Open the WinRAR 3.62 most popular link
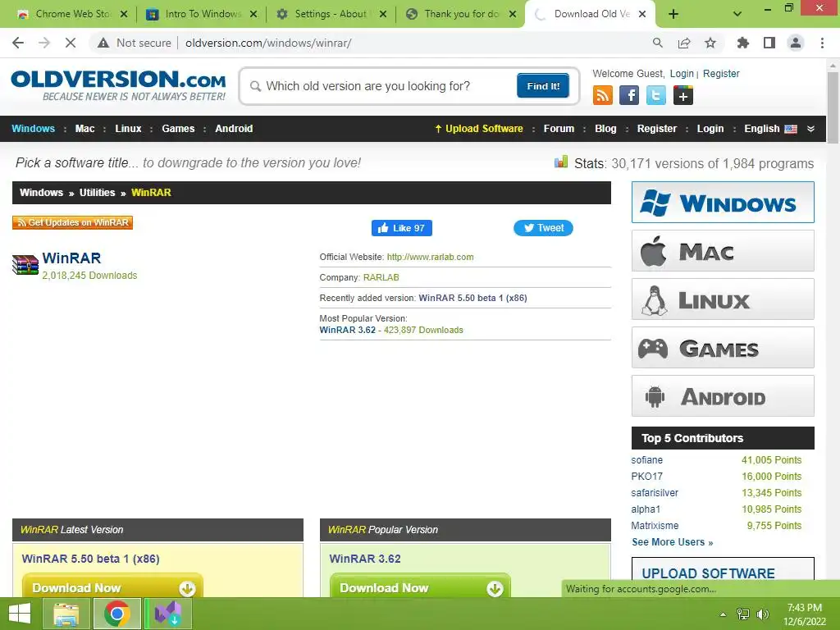 [x=347, y=330]
